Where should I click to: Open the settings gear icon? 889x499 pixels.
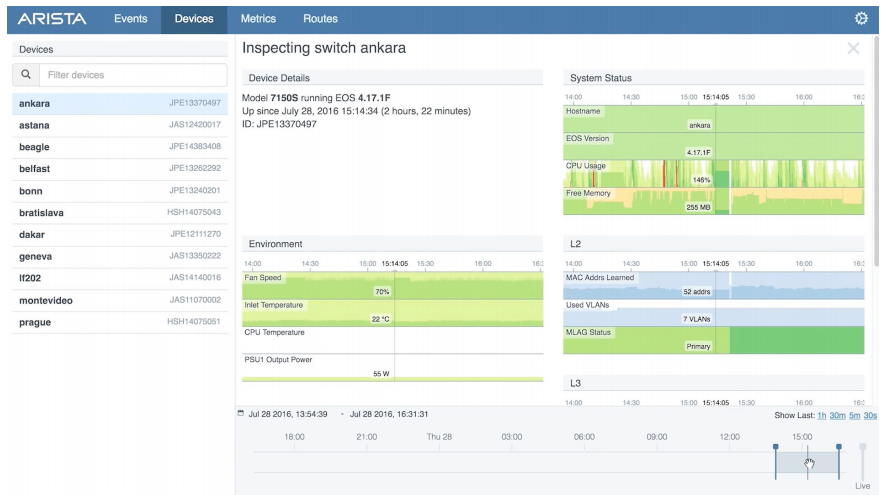861,19
